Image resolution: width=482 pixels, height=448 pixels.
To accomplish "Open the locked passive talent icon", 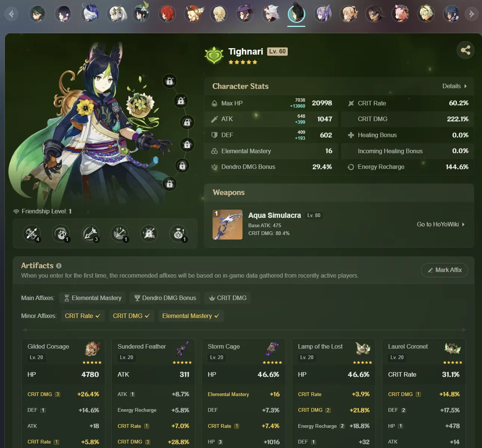I will (x=149, y=234).
